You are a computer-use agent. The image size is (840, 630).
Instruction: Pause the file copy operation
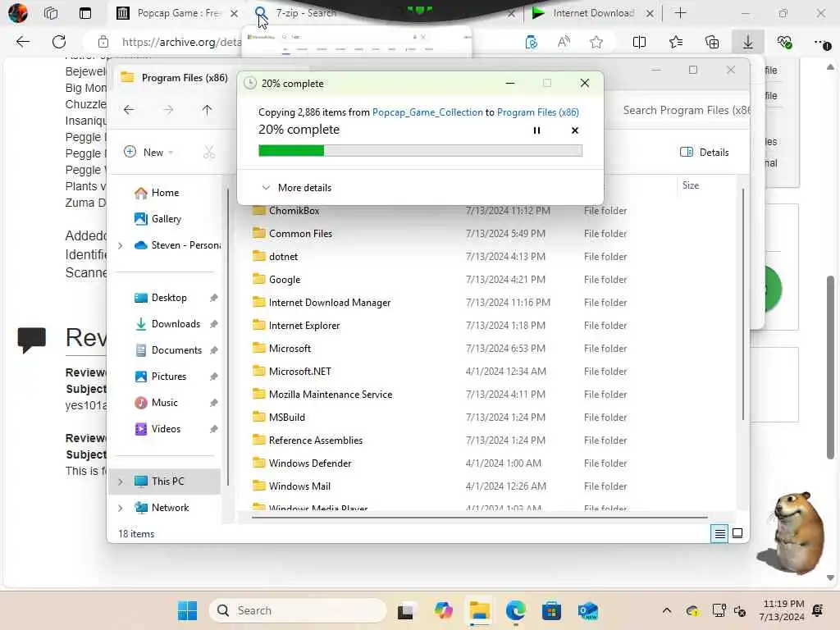click(536, 130)
